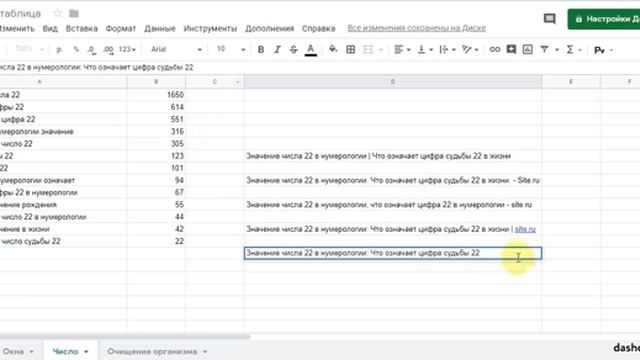
Task: Open the zoom level dropdown
Action: [x=29, y=50]
